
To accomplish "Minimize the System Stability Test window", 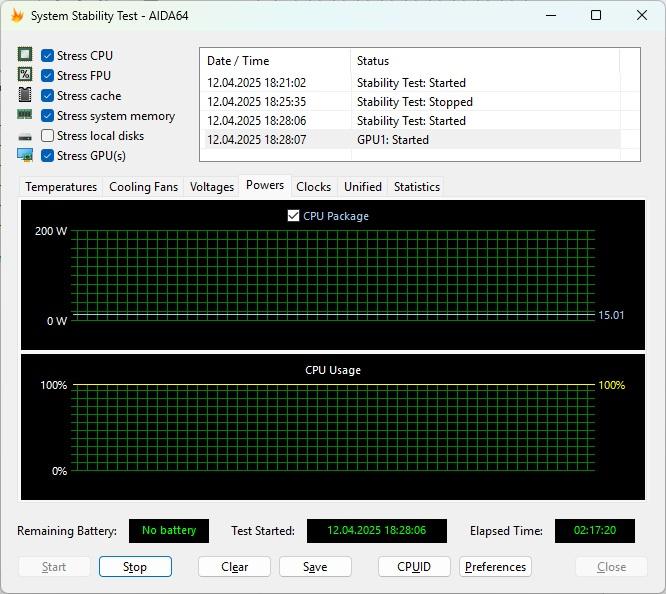I will coord(551,15).
